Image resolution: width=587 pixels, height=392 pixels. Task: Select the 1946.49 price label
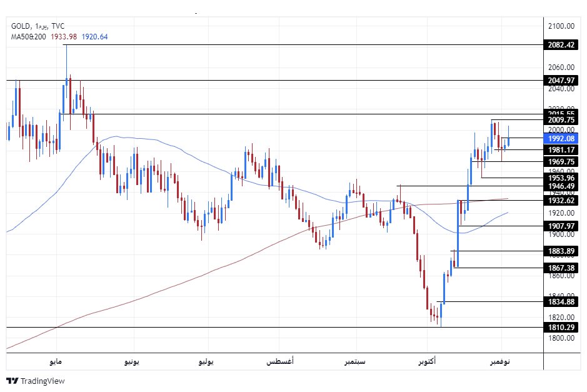561,186
